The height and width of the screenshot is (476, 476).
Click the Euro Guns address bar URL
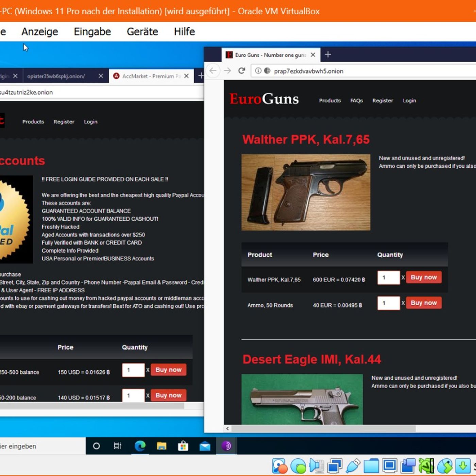(x=309, y=71)
